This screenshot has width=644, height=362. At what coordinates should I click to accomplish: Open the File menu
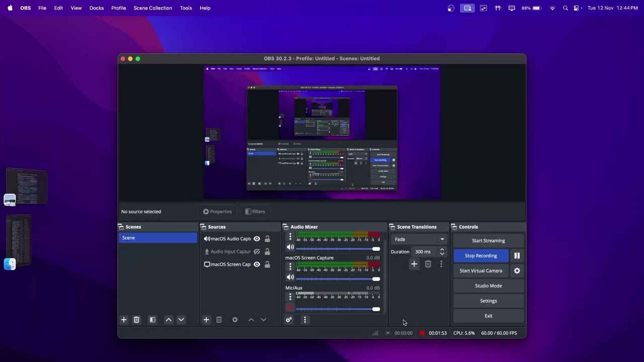point(42,8)
